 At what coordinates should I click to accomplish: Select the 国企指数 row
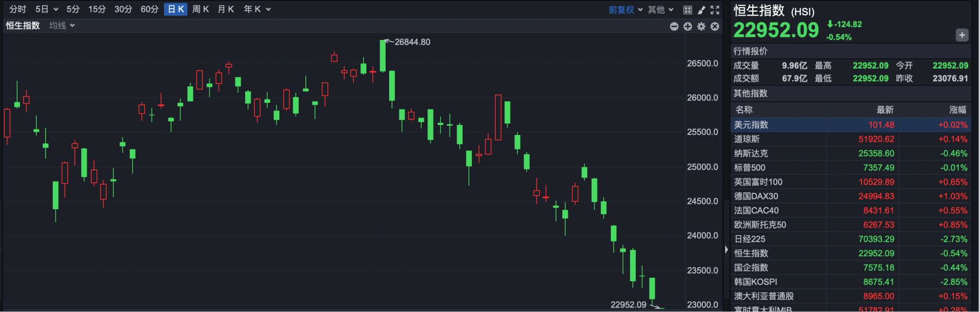coord(851,268)
